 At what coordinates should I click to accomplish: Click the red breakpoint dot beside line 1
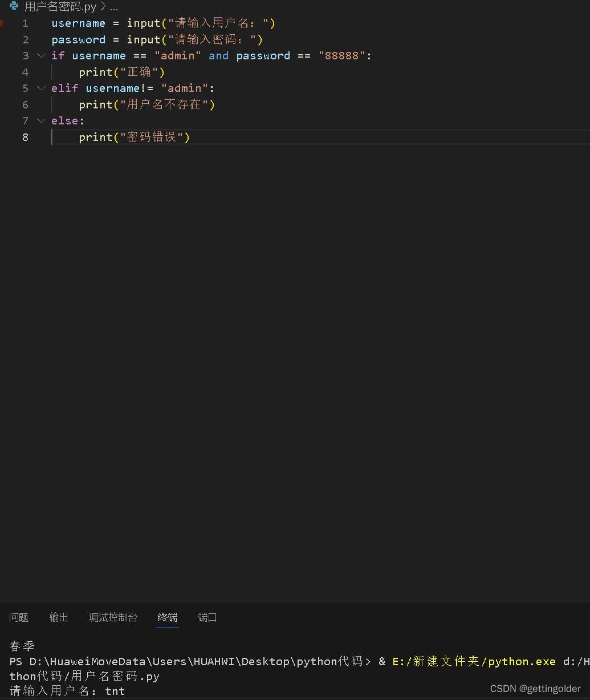click(x=3, y=23)
